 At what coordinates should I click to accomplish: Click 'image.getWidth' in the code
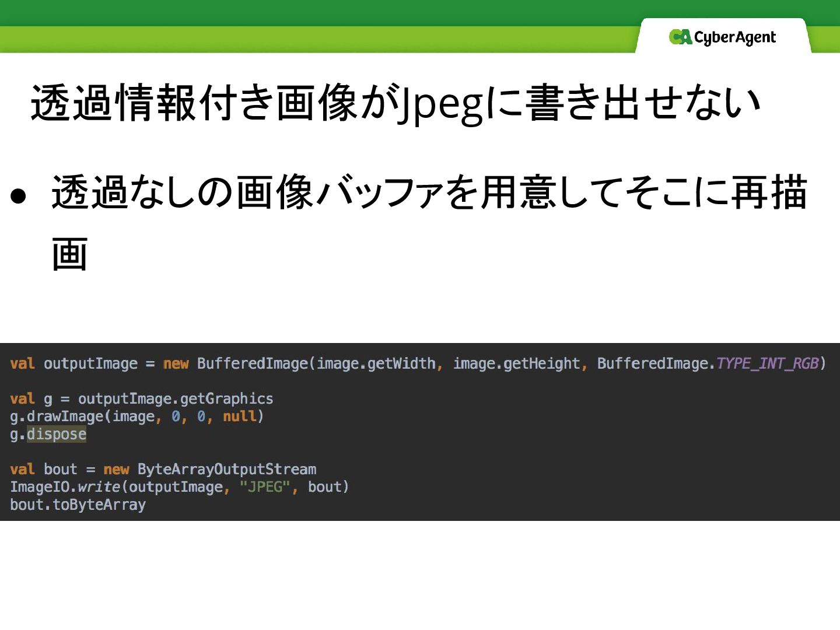376,363
